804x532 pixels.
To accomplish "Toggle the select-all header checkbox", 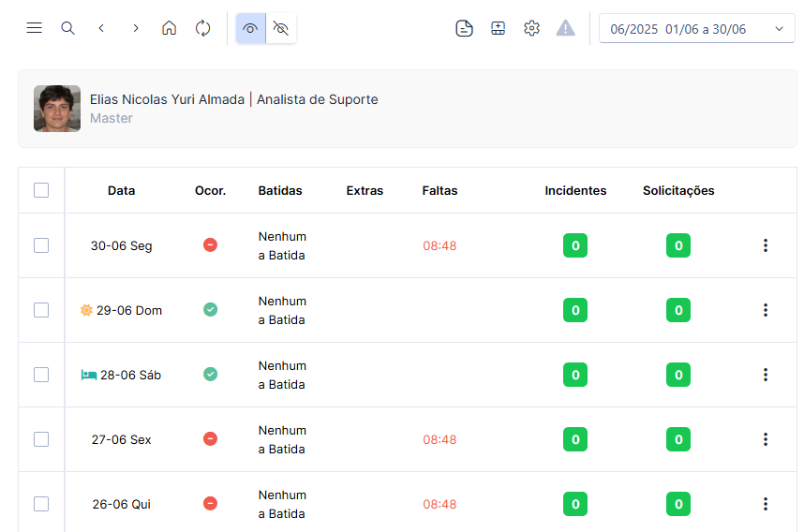I will (41, 190).
